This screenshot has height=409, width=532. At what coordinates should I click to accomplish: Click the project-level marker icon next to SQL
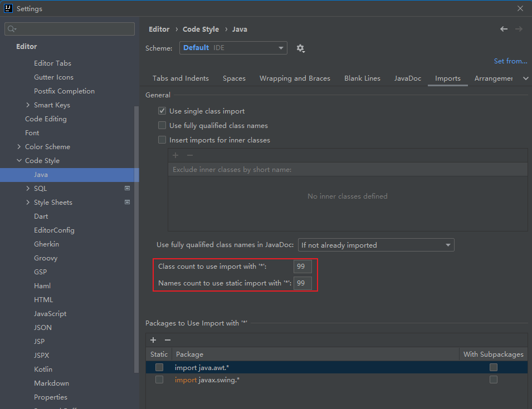pyautogui.click(x=127, y=188)
